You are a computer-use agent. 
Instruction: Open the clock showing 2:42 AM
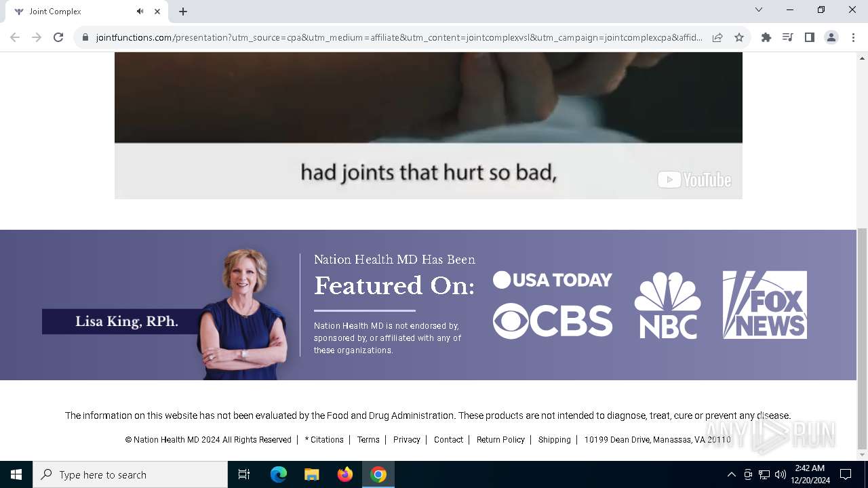(x=810, y=474)
